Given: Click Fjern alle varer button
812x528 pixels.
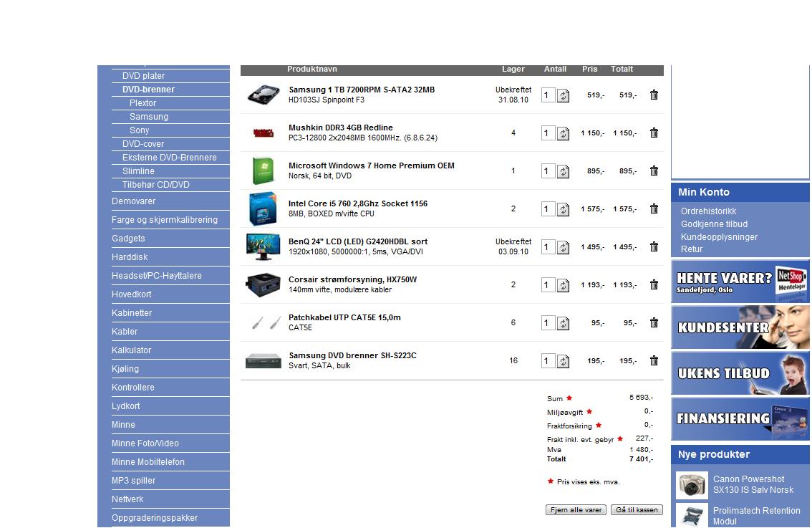Looking at the screenshot, I should (576, 510).
